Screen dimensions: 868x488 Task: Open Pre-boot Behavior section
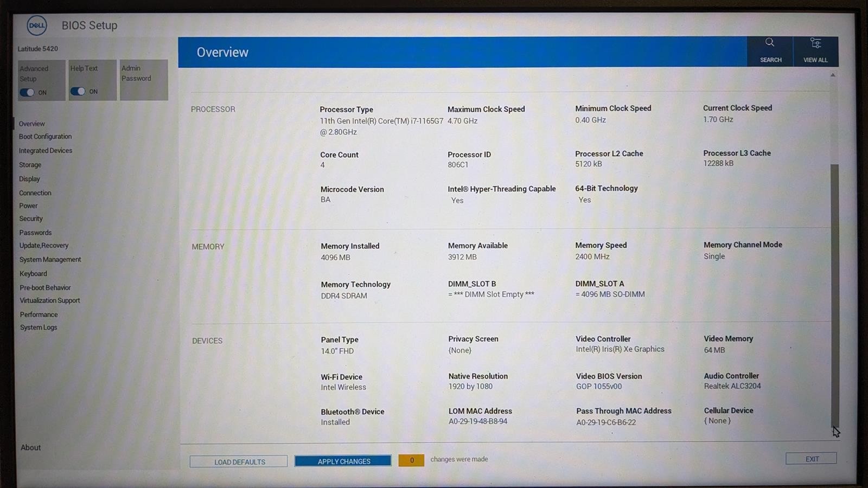[x=46, y=288]
